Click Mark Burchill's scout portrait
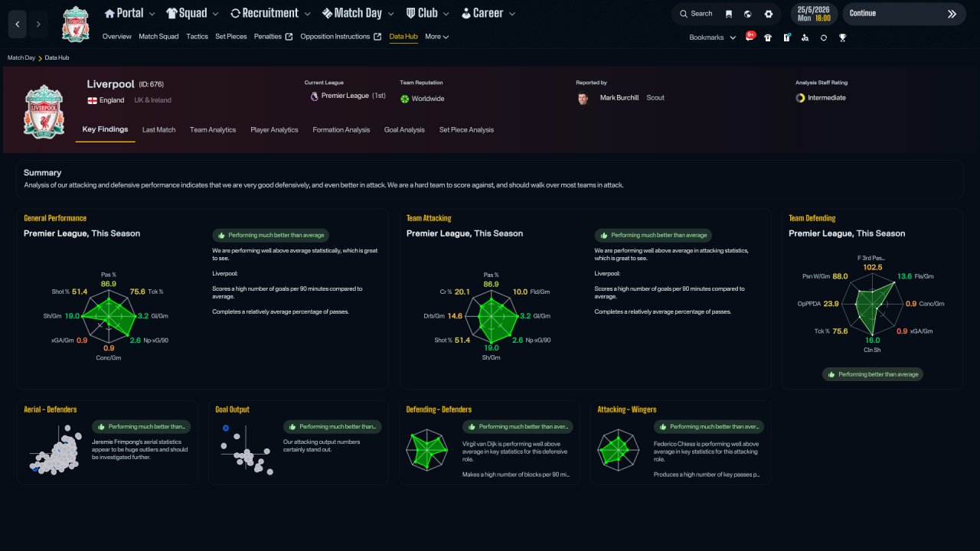Screen dimensions: 980x551 pyautogui.click(x=583, y=98)
